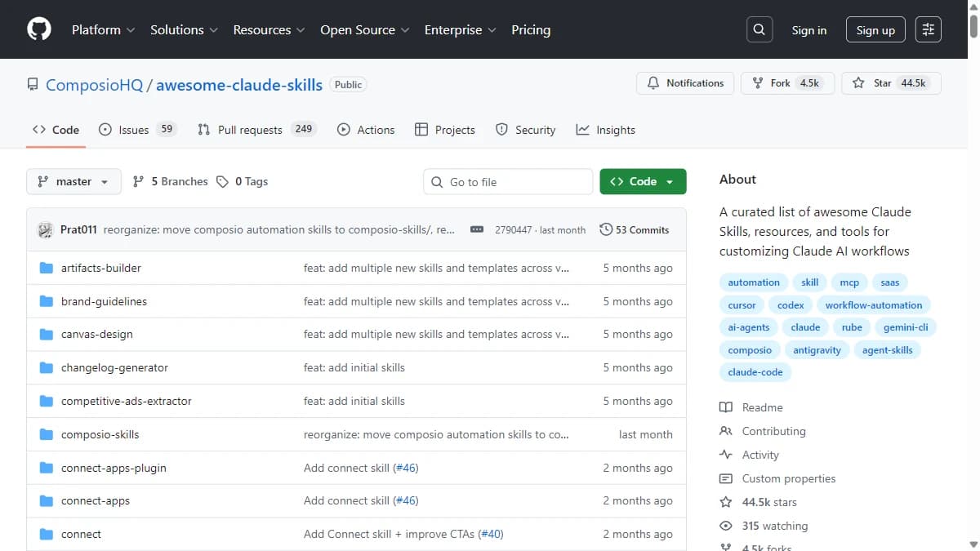
Task: Star the repository with Star button
Action: (891, 83)
